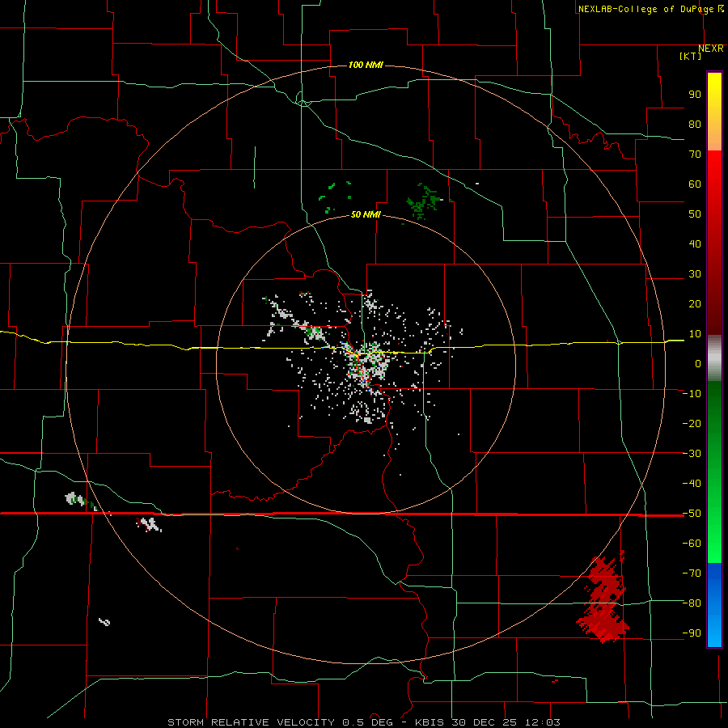Screen dimensions: 728x728
Task: Click the -10 scale value
Action: (x=692, y=394)
